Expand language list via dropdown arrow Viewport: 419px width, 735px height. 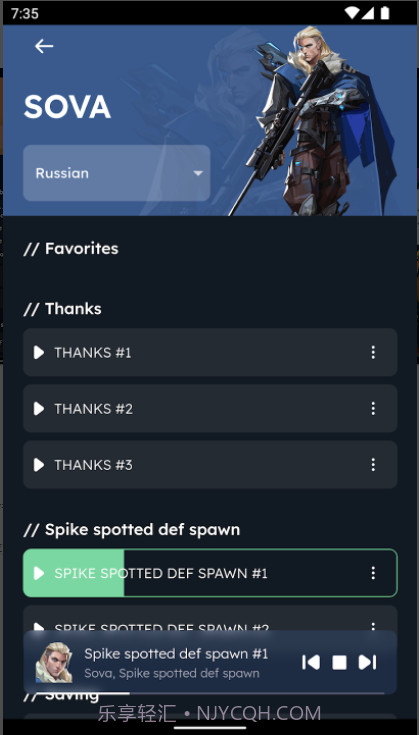pos(198,173)
